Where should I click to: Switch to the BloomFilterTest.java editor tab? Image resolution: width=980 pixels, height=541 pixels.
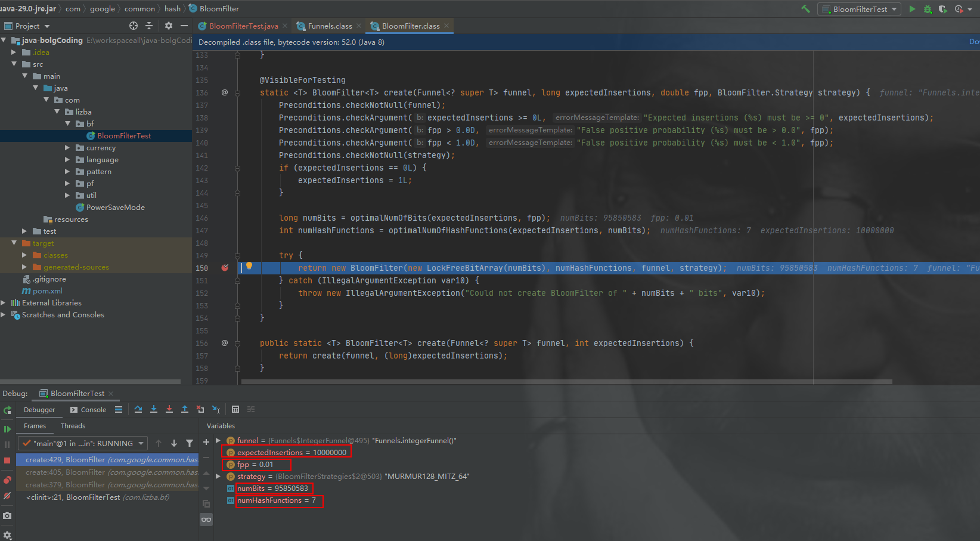click(243, 26)
